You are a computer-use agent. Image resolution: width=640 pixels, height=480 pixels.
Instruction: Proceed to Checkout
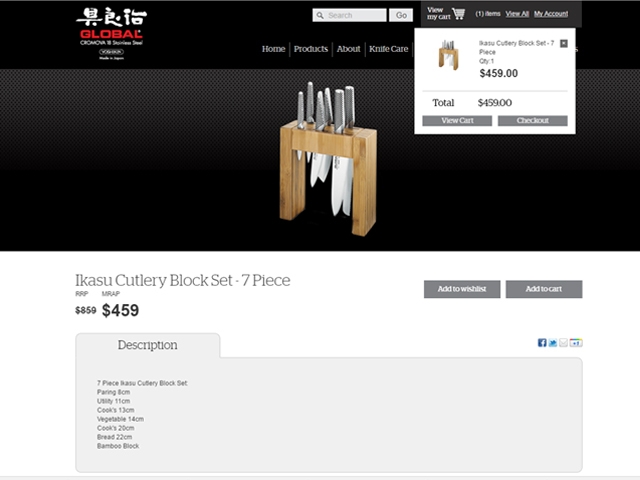pyautogui.click(x=532, y=120)
